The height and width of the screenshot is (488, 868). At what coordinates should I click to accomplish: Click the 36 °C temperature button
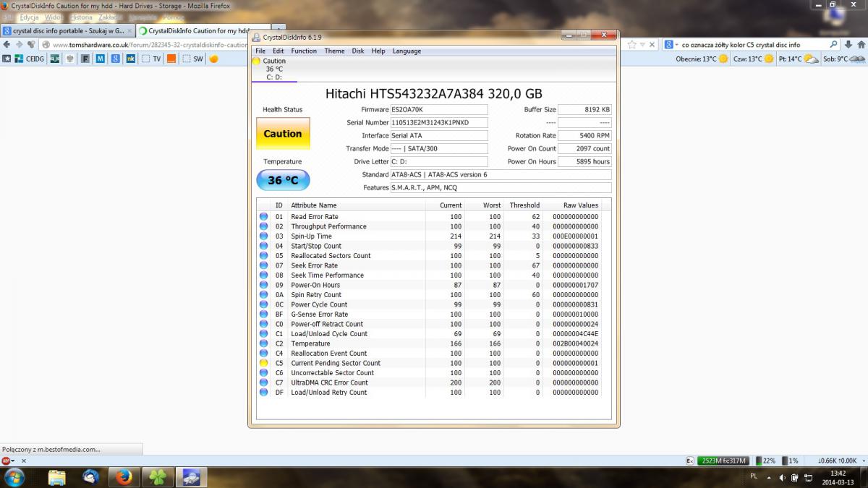click(283, 180)
